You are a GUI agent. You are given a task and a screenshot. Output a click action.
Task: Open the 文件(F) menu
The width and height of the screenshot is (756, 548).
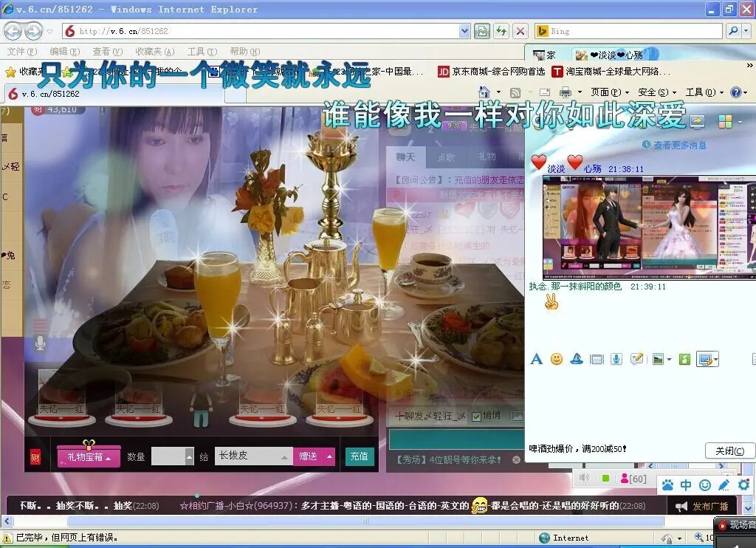click(x=22, y=52)
